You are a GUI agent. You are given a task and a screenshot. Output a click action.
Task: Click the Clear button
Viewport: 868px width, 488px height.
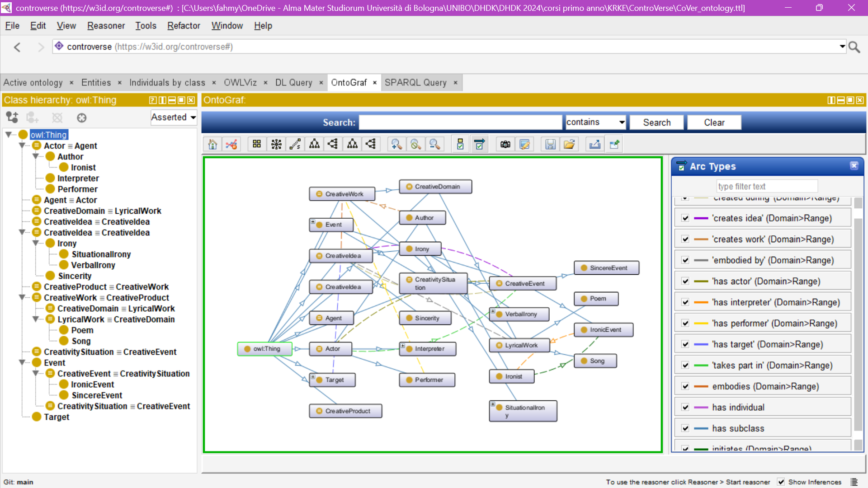click(714, 122)
